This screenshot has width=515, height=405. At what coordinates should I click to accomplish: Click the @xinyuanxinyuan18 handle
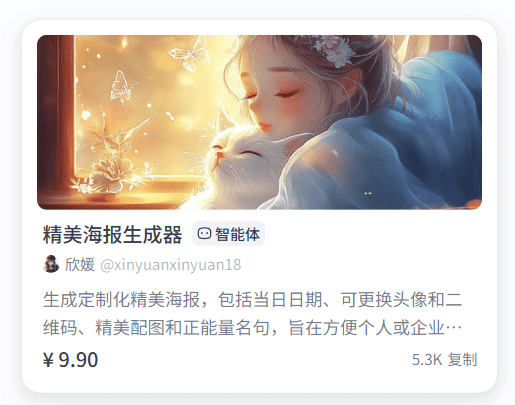click(170, 265)
